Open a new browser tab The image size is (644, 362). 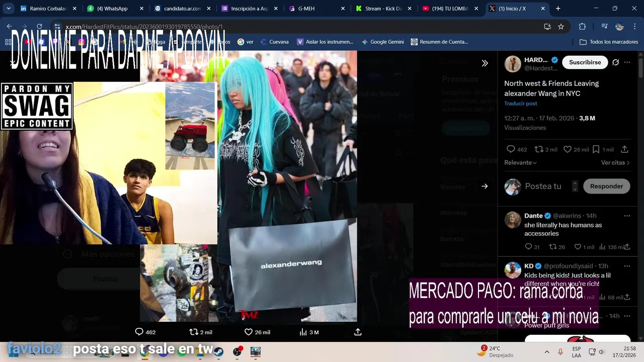click(x=558, y=9)
